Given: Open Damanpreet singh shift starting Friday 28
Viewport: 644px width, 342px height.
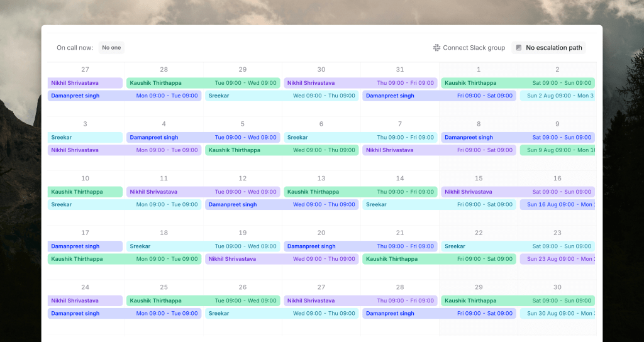Looking at the screenshot, I should pos(440,313).
